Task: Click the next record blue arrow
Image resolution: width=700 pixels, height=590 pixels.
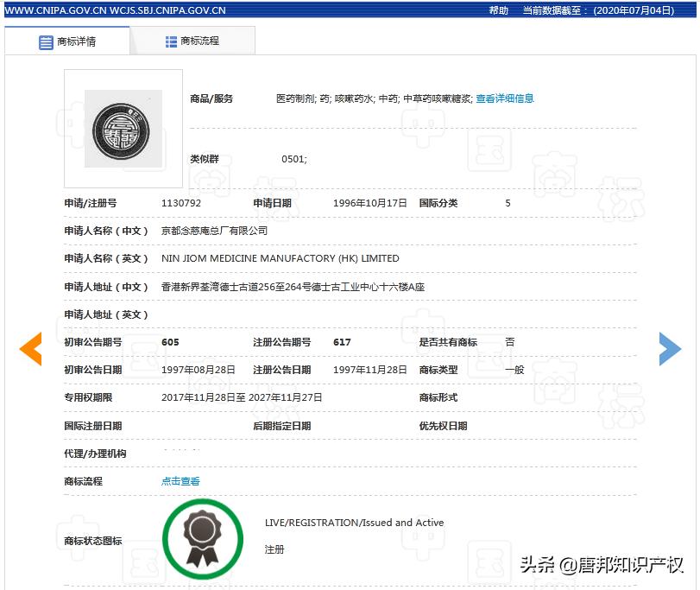Action: click(670, 348)
